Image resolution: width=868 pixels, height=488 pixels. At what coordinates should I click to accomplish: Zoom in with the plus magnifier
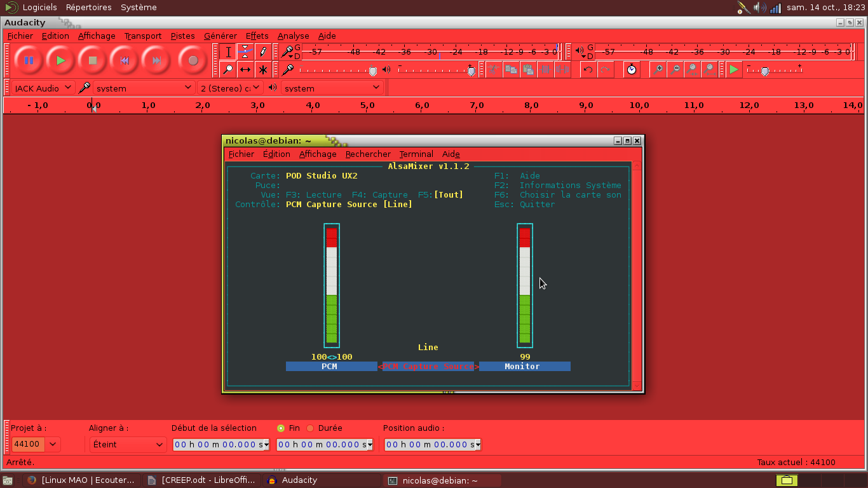pos(659,69)
